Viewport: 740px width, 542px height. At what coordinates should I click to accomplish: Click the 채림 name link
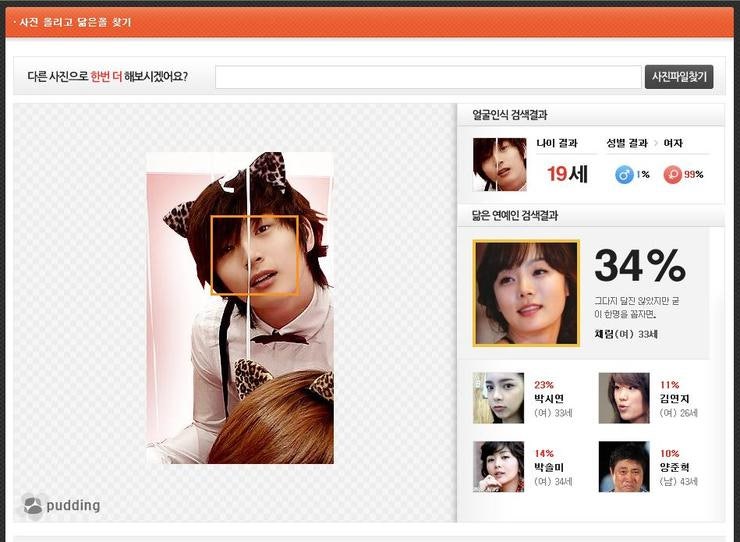607,334
